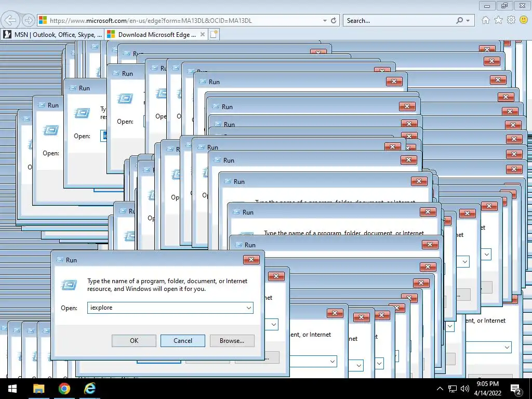Click Cancel in the iexplore Run dialog
Screen dimensions: 532x399
(x=182, y=341)
